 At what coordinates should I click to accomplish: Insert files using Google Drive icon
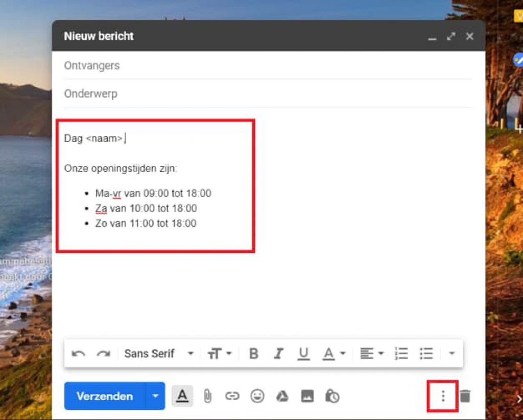point(282,396)
